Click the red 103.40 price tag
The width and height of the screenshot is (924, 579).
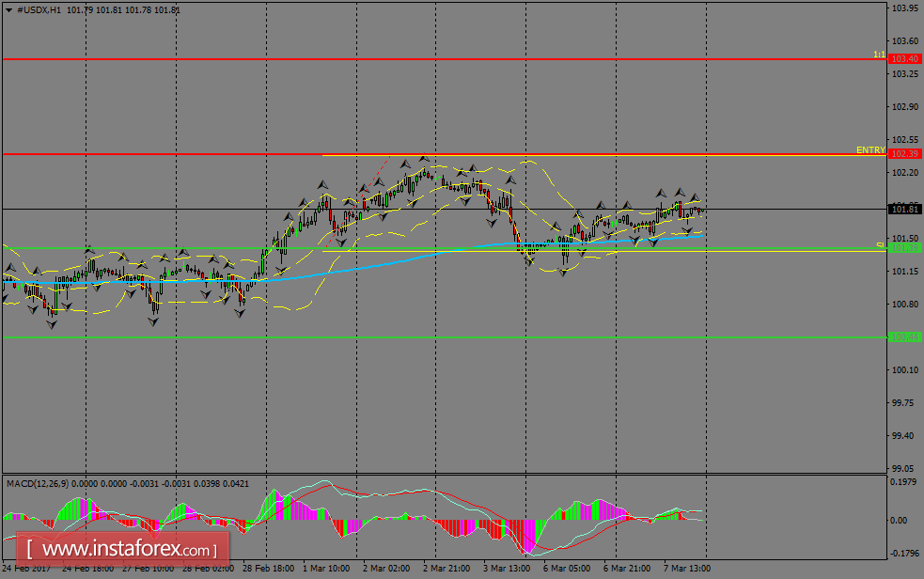pos(905,58)
